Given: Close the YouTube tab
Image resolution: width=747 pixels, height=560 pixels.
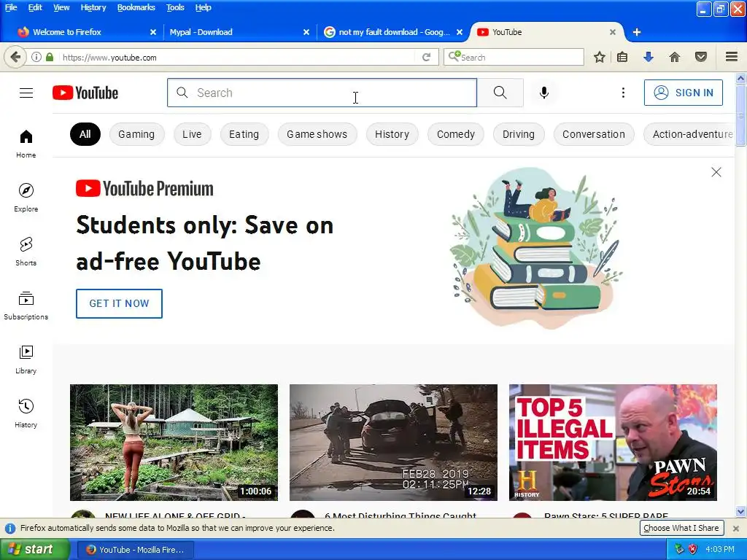Looking at the screenshot, I should click(613, 32).
